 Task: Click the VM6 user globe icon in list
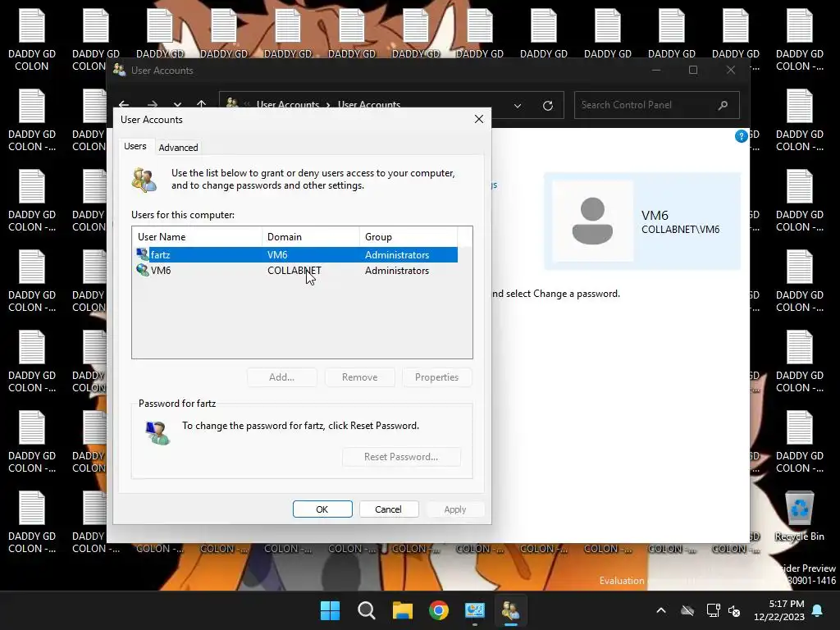[x=143, y=270]
